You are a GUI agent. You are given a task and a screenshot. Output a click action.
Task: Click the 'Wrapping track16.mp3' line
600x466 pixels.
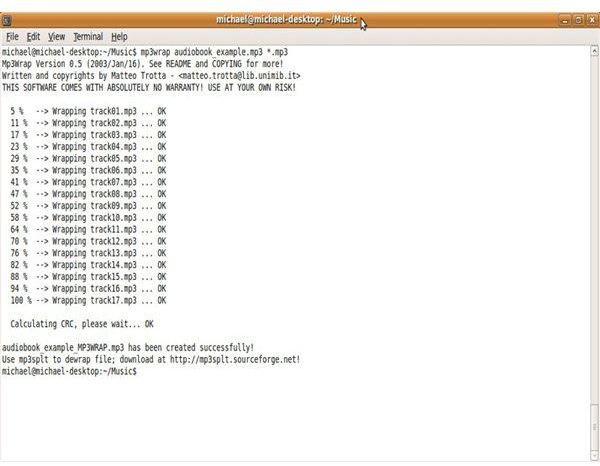88,288
